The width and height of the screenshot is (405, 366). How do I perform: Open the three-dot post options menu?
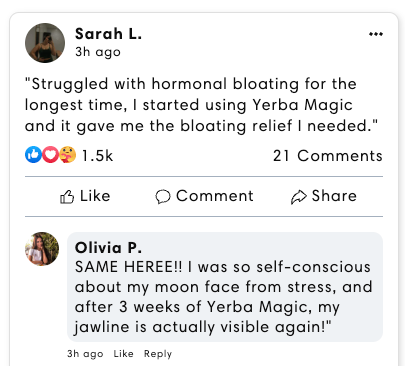(x=376, y=34)
